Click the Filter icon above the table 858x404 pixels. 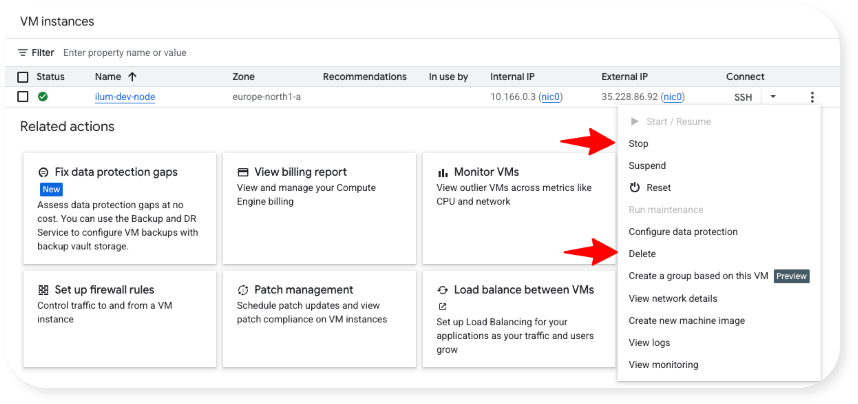(23, 52)
